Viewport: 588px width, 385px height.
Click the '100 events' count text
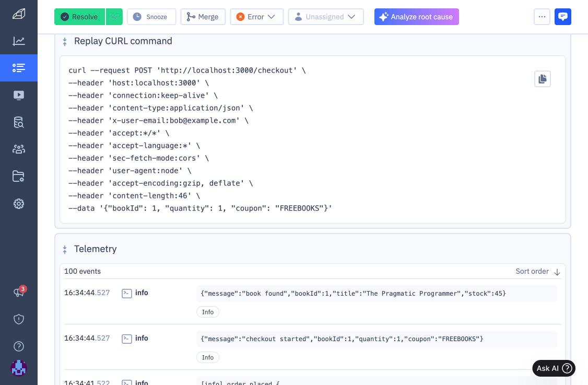coord(83,271)
